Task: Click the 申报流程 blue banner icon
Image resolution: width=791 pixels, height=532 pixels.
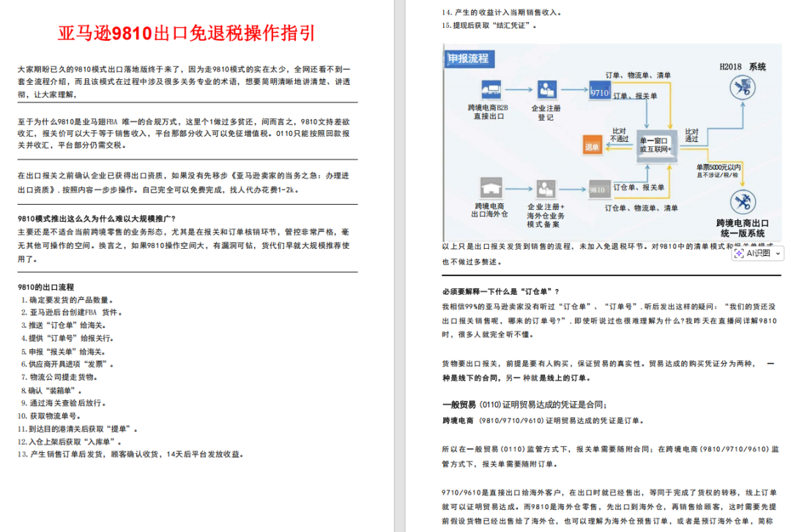Action: (x=469, y=58)
